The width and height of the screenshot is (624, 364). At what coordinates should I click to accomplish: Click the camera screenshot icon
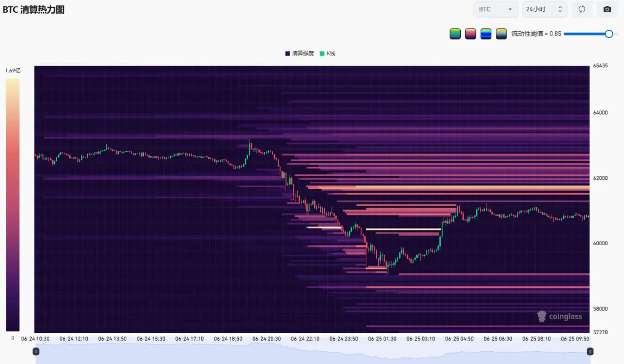coord(607,9)
